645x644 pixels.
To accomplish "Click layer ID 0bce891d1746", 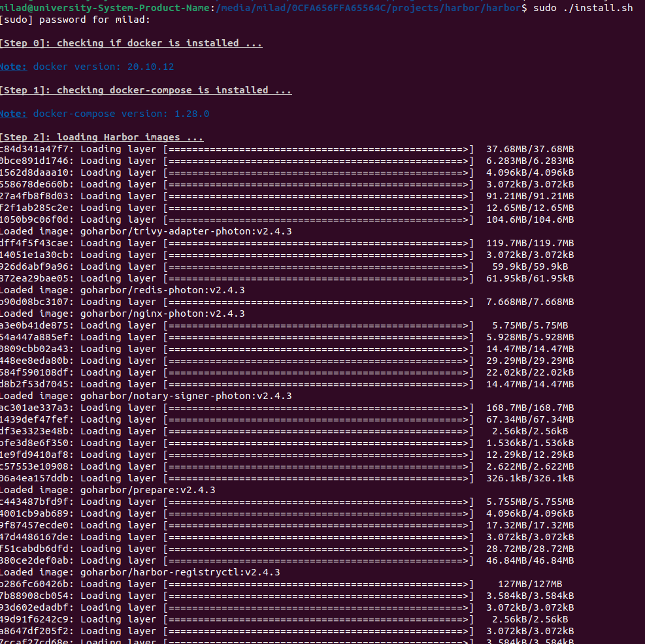I will (x=35, y=161).
